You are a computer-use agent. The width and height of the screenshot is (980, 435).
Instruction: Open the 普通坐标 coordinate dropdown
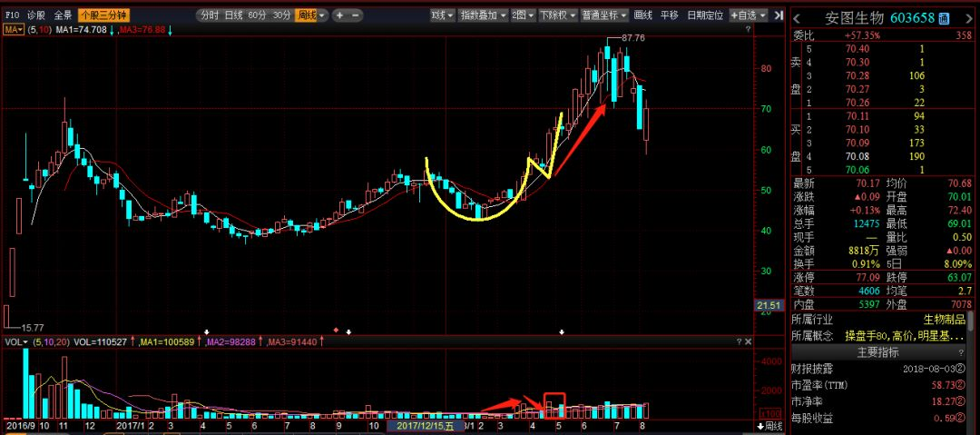point(604,15)
